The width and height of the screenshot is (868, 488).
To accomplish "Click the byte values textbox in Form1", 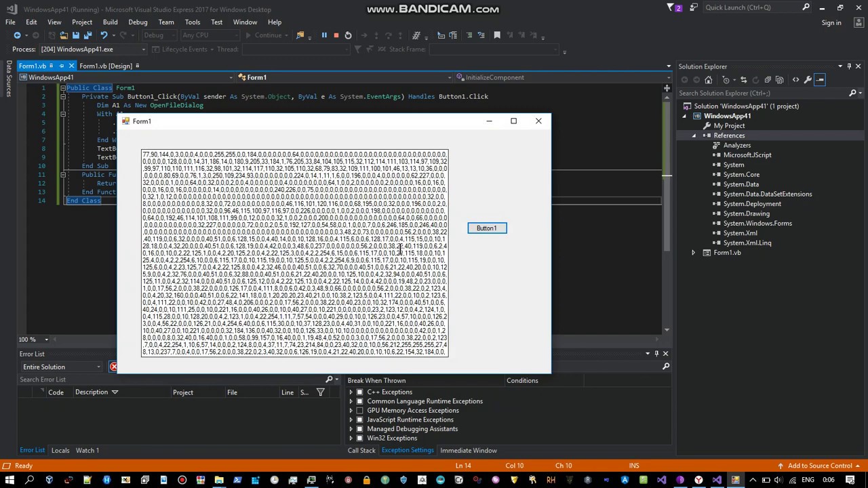I will tap(295, 253).
